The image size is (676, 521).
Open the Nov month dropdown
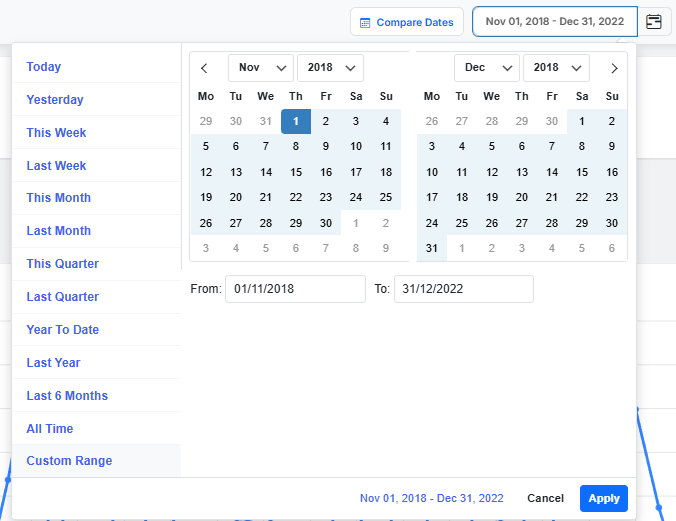(x=261, y=68)
